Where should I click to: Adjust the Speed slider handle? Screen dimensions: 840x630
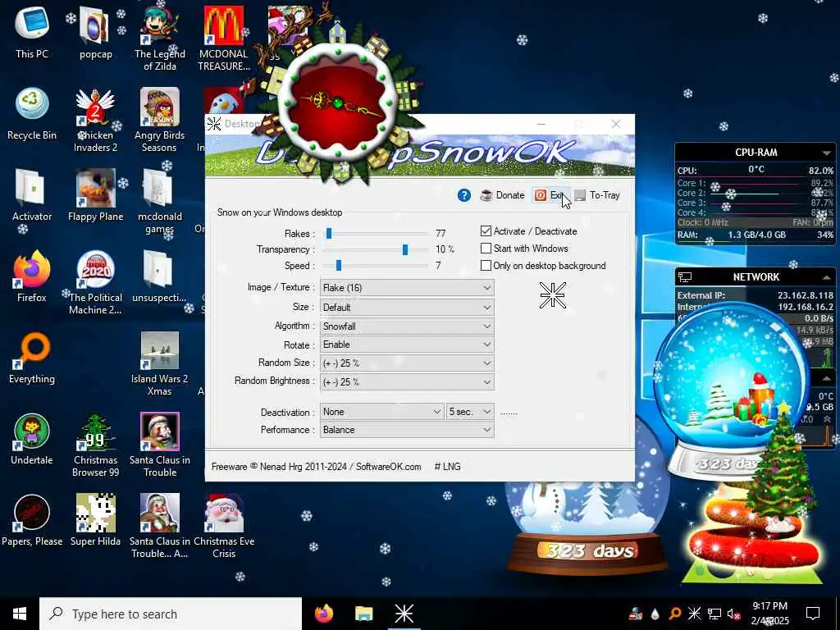pyautogui.click(x=339, y=265)
